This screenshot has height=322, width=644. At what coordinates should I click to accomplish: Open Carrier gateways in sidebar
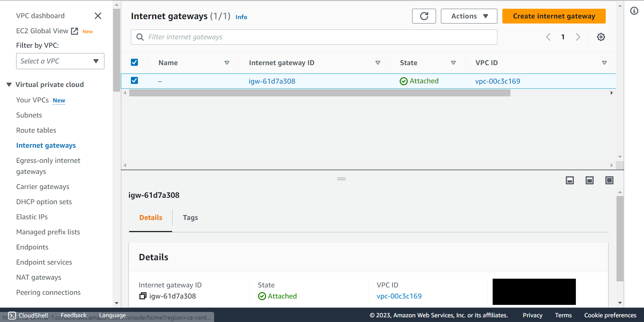tap(43, 187)
